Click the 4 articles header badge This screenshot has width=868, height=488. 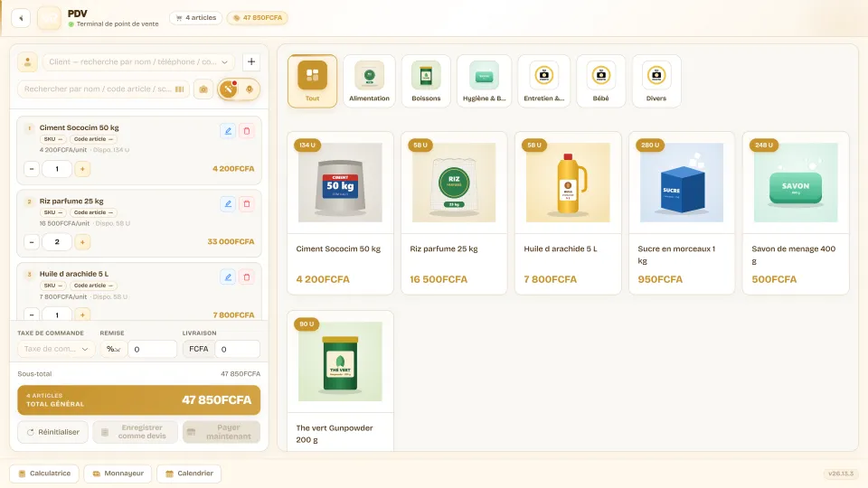[196, 18]
